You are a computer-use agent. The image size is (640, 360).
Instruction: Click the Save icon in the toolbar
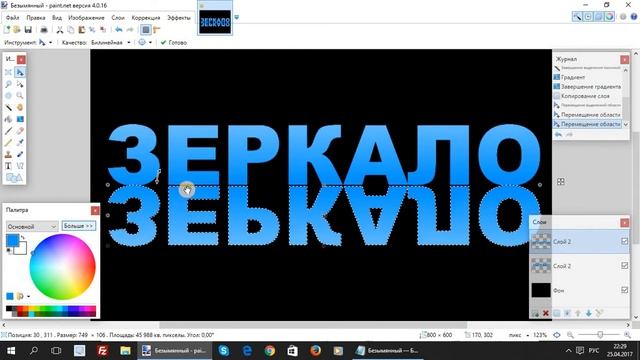pos(28,30)
